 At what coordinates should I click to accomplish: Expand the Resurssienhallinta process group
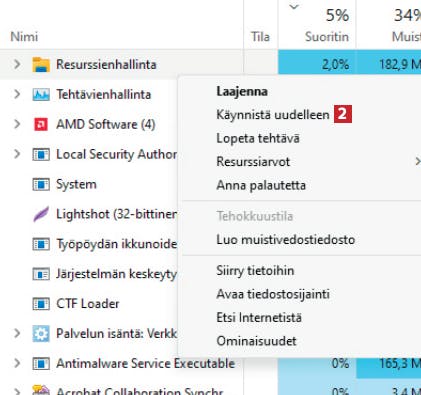tap(17, 64)
